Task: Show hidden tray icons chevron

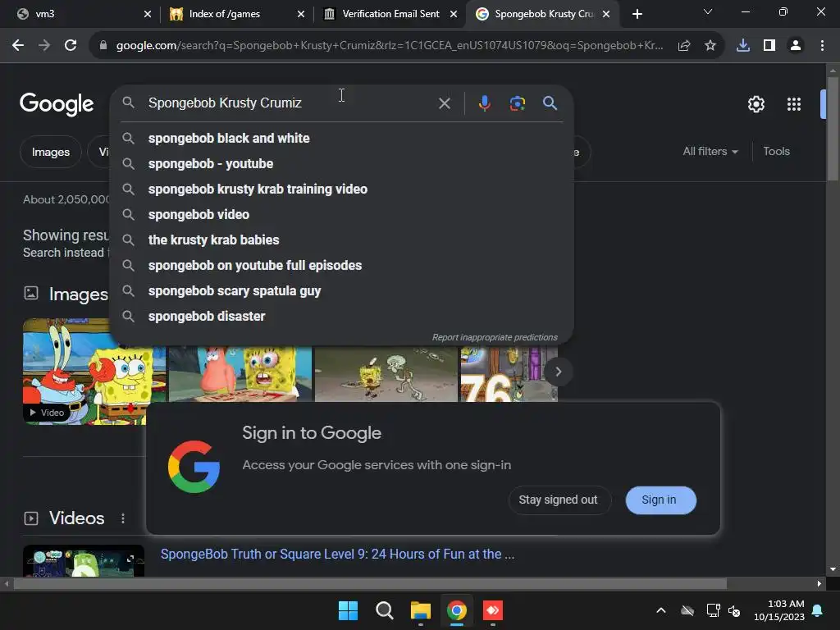Action: point(661,610)
